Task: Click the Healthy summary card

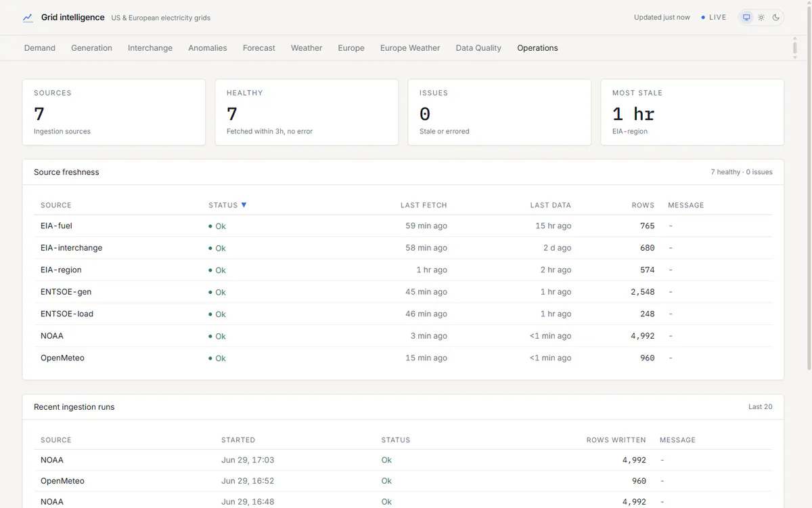Action: [x=307, y=112]
